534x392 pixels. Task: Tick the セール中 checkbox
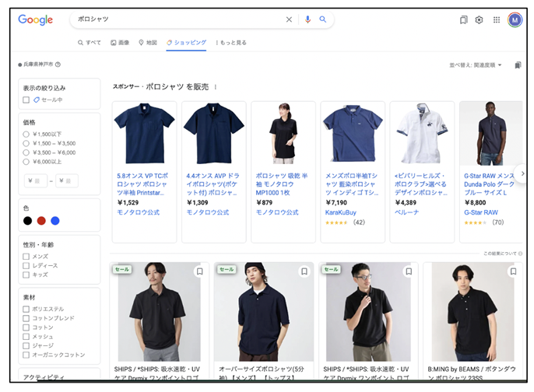click(x=26, y=100)
